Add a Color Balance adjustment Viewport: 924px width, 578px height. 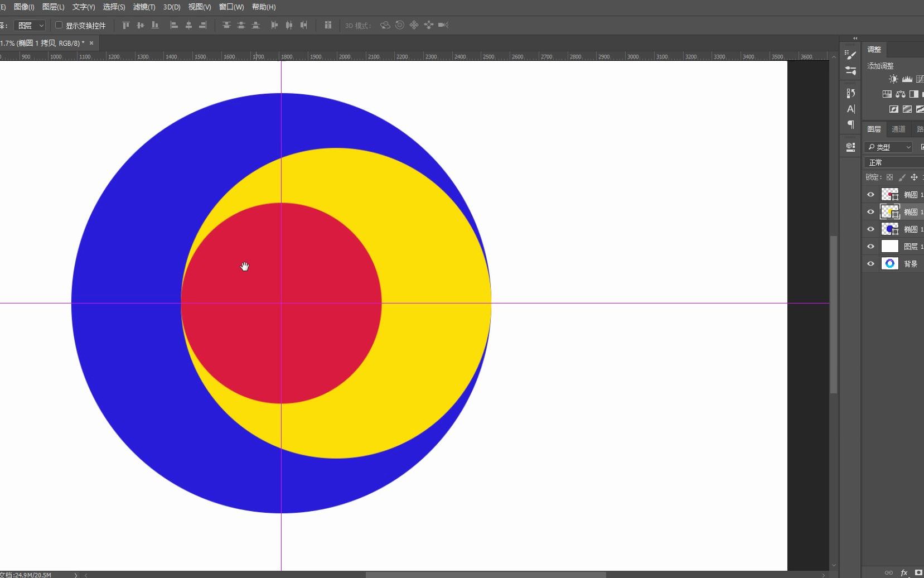[901, 94]
